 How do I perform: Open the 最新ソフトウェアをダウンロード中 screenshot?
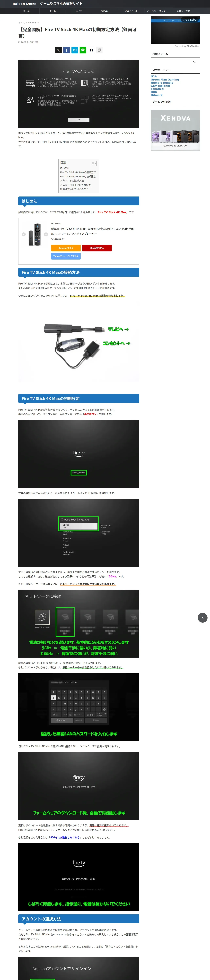click(x=79, y=786)
